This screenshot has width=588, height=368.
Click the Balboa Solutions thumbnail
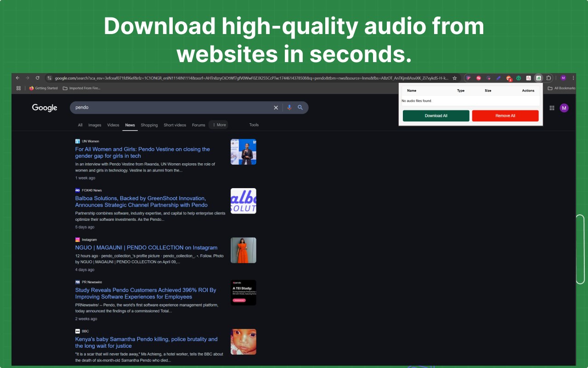coord(243,201)
